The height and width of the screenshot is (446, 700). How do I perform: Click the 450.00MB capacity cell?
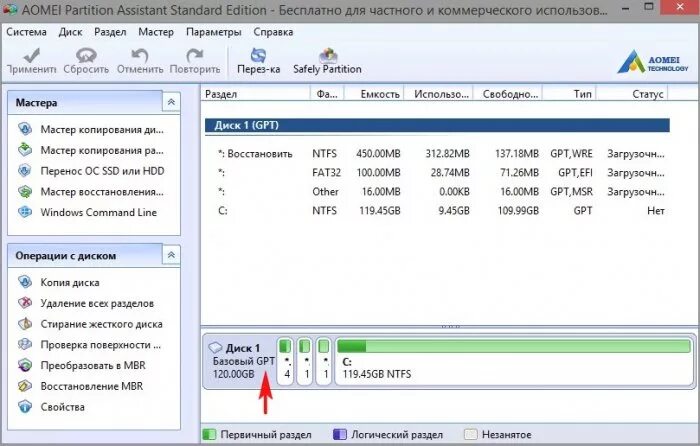(x=378, y=154)
